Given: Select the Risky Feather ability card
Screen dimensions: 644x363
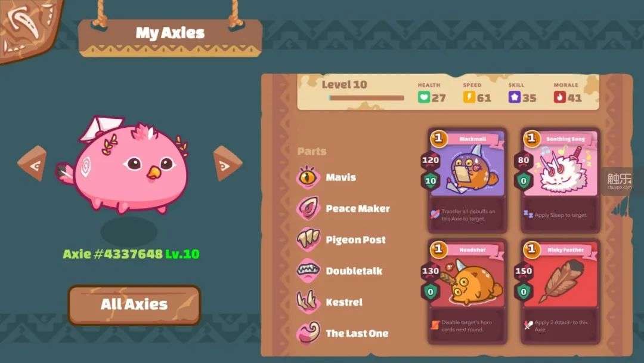Looking at the screenshot, I should pyautogui.click(x=560, y=291).
